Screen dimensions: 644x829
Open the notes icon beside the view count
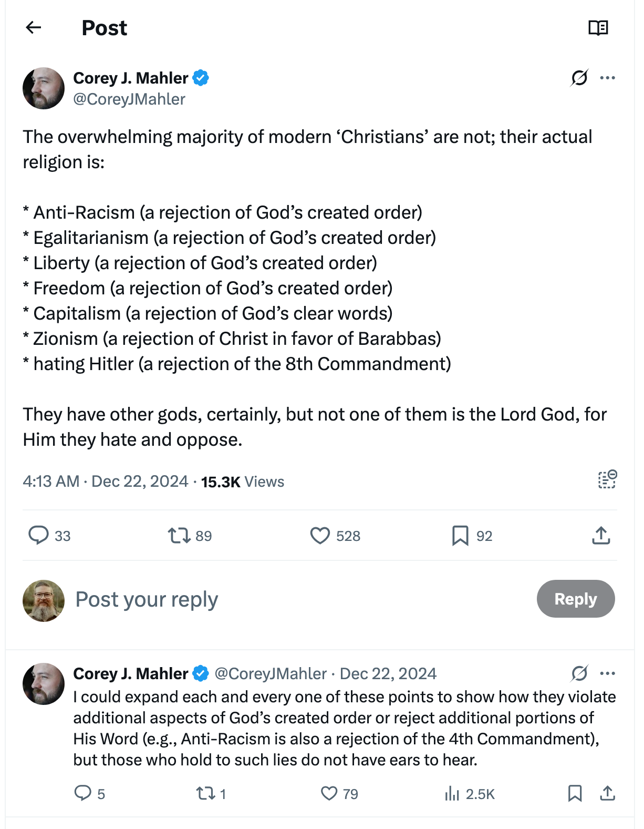[607, 479]
